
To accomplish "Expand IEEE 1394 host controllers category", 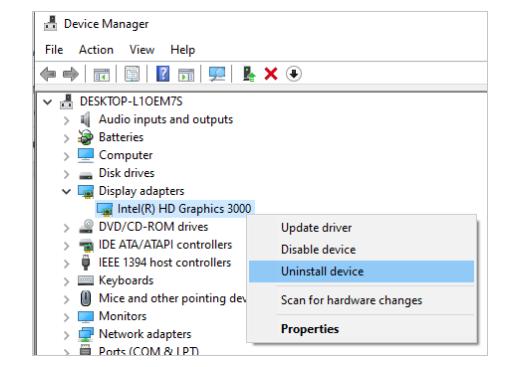I will click(x=67, y=263).
